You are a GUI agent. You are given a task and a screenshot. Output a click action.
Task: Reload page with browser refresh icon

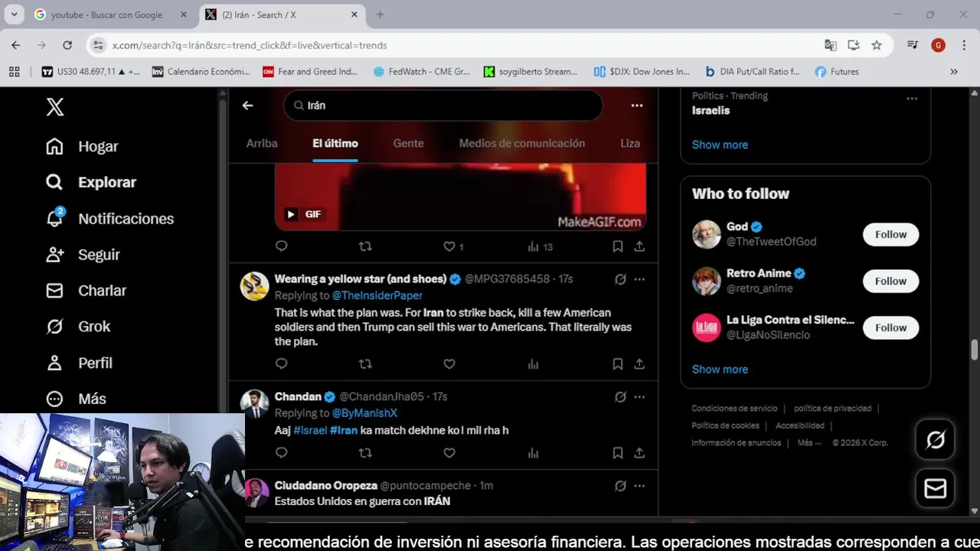point(67,45)
